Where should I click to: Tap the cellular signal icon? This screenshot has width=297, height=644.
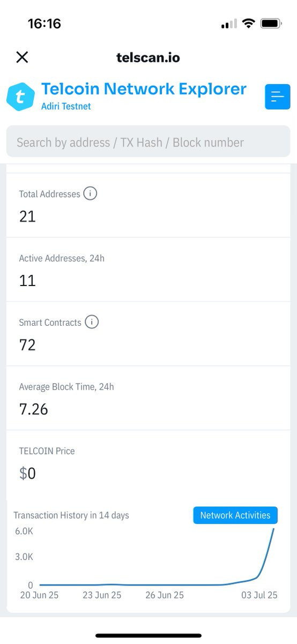click(x=229, y=24)
